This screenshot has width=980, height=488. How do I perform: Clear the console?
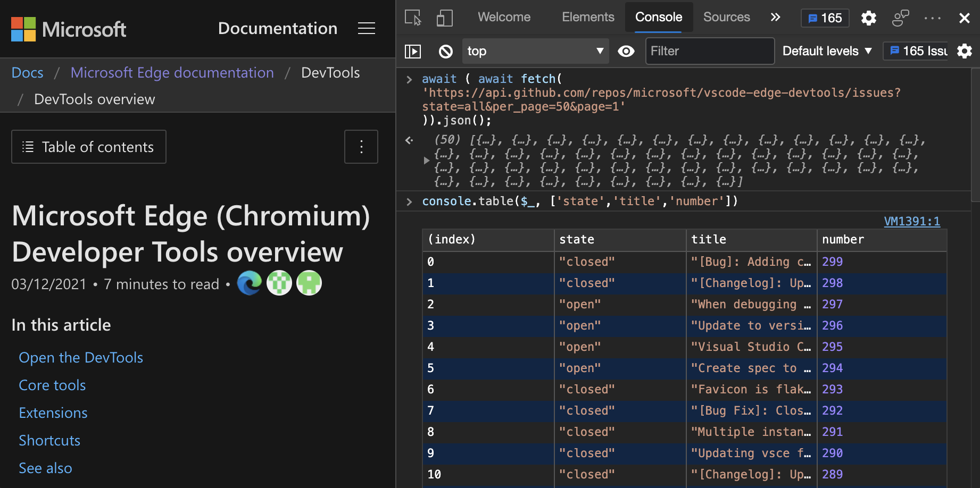[x=446, y=51]
